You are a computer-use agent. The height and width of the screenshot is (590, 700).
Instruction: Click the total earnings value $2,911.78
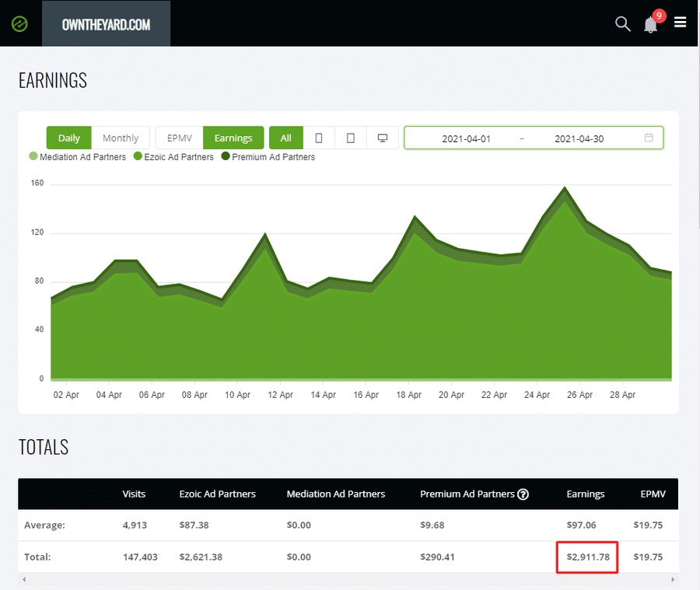[x=588, y=557]
